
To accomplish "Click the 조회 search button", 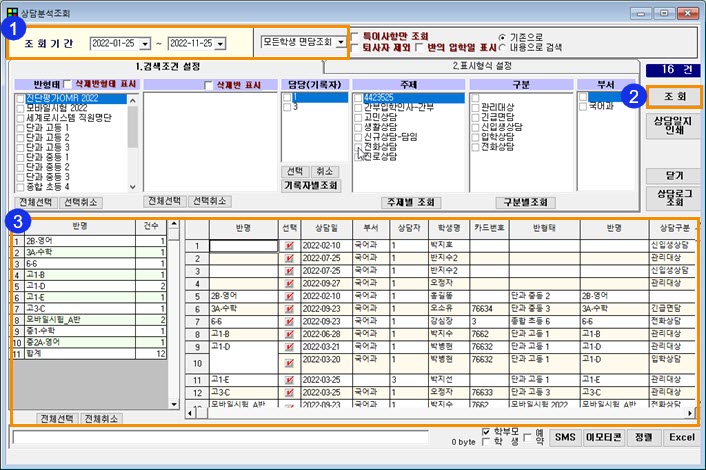I will point(674,97).
